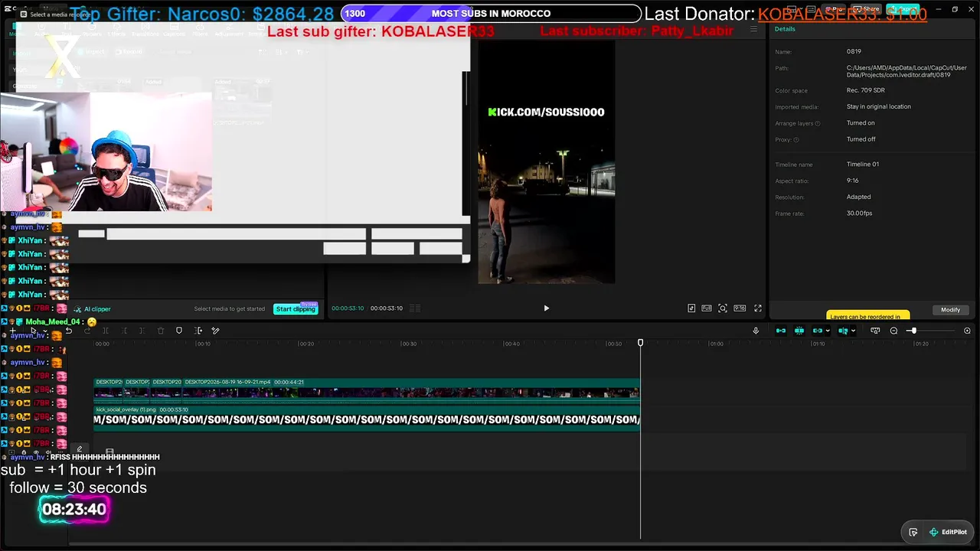
Task: Toggle clip linkage
Action: pyautogui.click(x=817, y=331)
